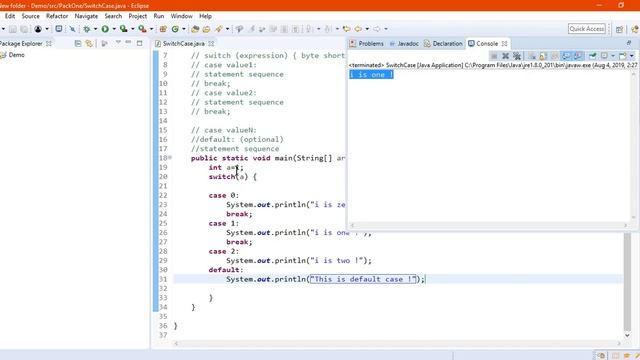The width and height of the screenshot is (640, 360).
Task: Click the green Run button icon
Action: [x=105, y=29]
